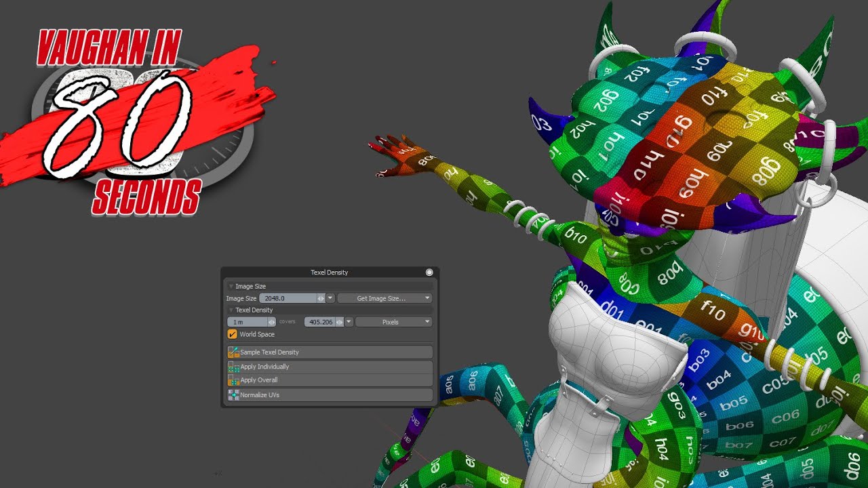Click the "covers" label

point(288,322)
